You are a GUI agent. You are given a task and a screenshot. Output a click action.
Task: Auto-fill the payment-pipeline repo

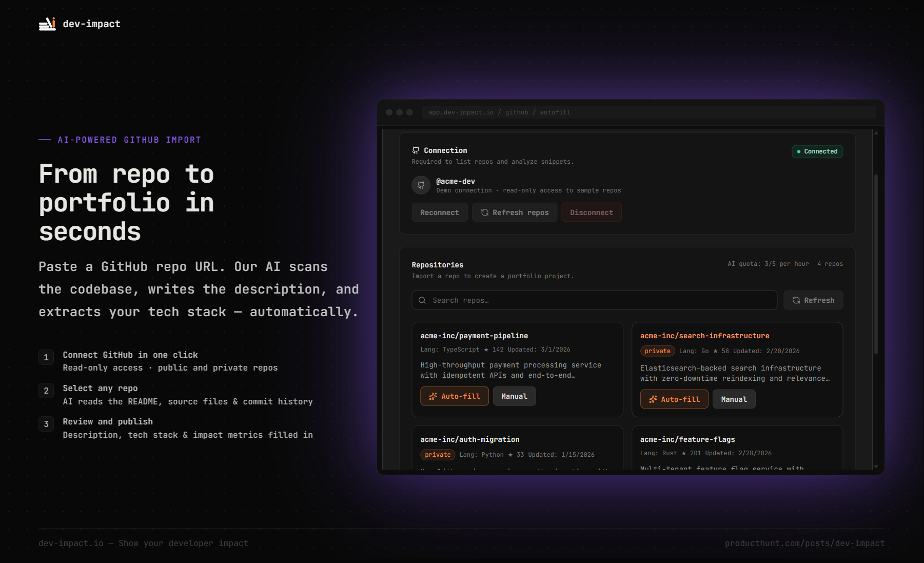tap(455, 396)
